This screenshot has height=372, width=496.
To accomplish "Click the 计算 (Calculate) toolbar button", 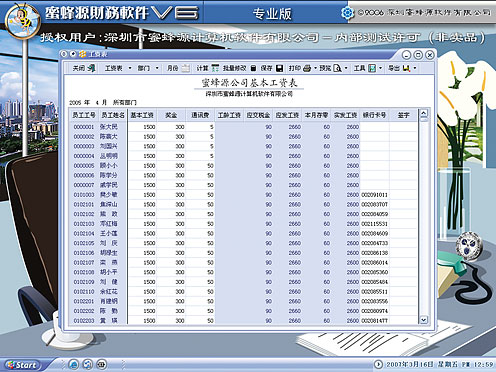I will [207, 68].
